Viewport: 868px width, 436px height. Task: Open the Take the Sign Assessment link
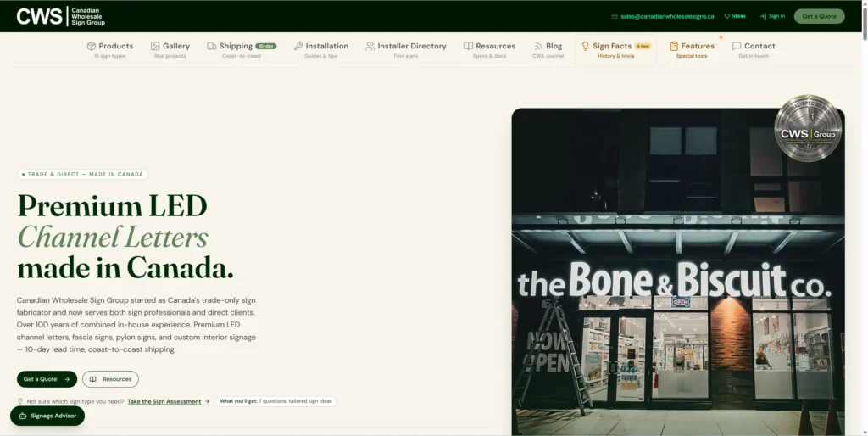(x=164, y=402)
